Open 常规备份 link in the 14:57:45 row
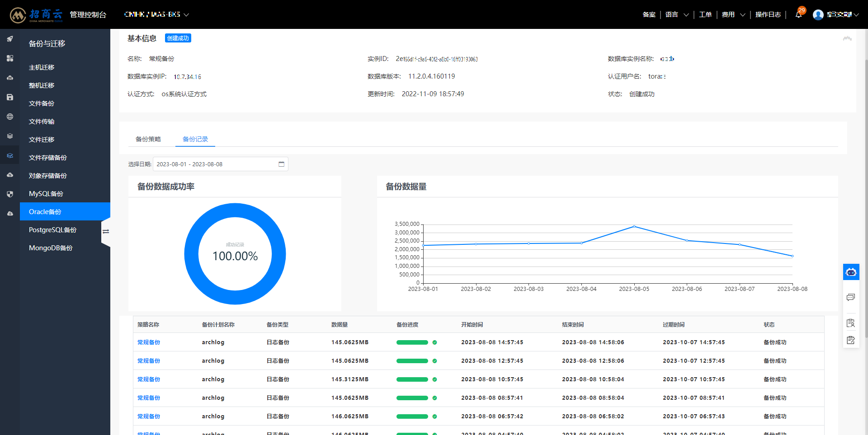The width and height of the screenshot is (868, 435). [x=149, y=342]
